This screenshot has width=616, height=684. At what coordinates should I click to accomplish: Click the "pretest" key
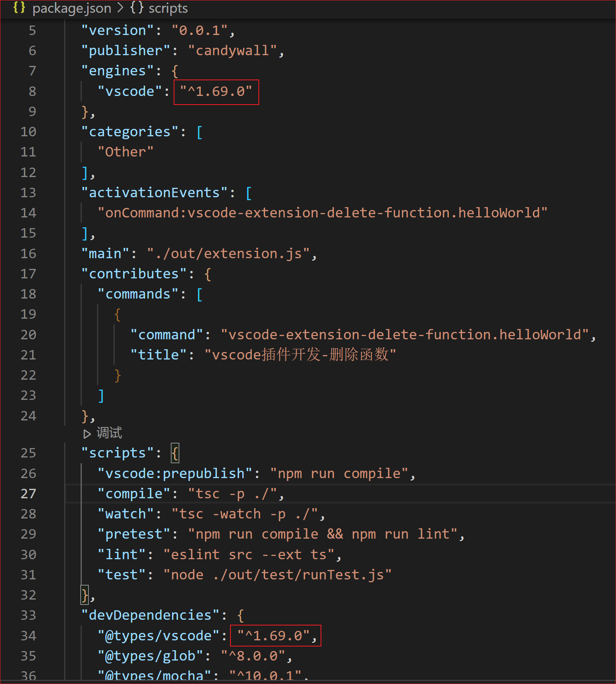(134, 534)
